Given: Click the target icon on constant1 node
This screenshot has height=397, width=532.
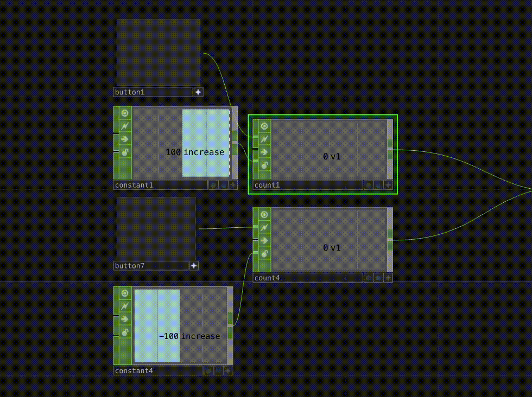Looking at the screenshot, I should (x=124, y=113).
